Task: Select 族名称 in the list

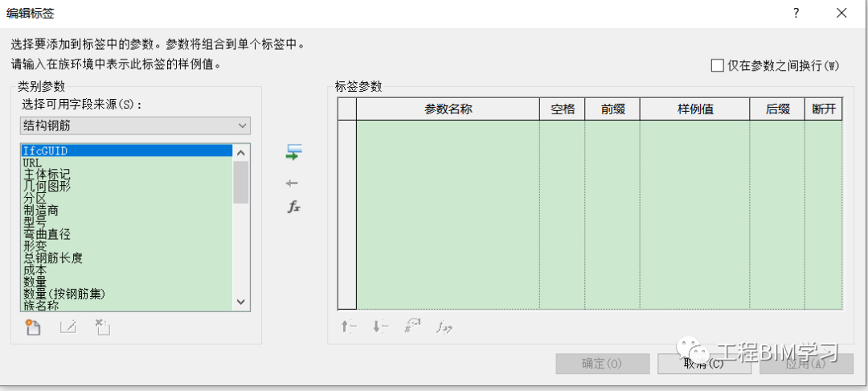Action: click(x=127, y=305)
